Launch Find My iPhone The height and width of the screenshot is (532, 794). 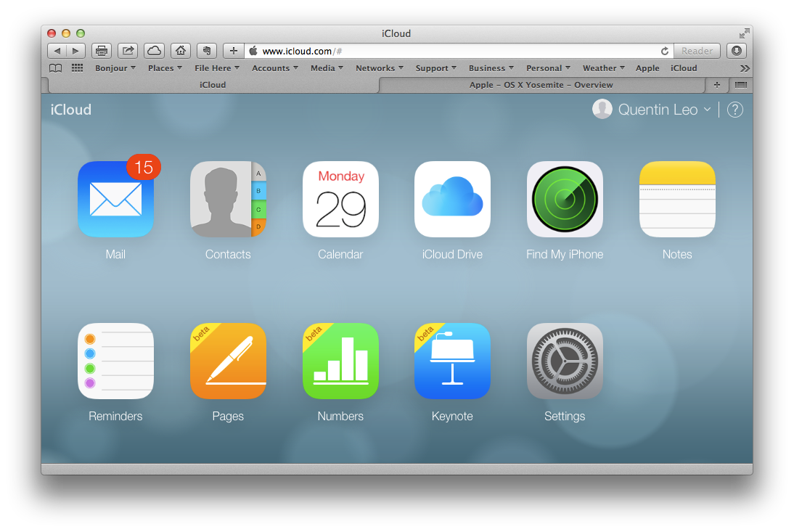[x=565, y=200]
